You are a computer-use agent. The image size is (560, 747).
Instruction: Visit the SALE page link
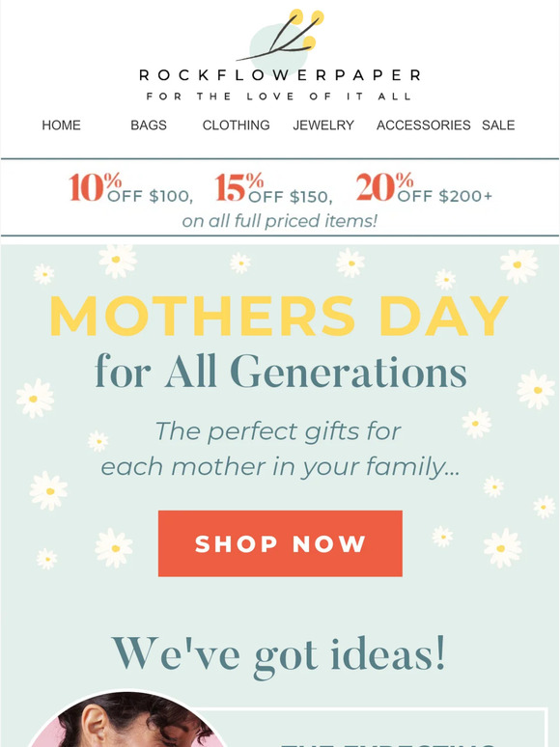(498, 124)
